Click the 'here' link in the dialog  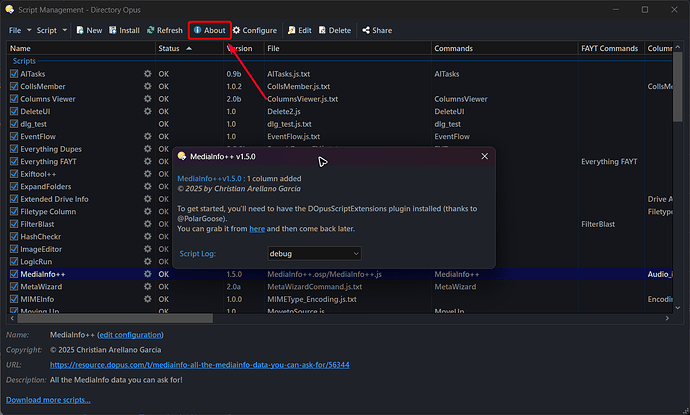coord(257,229)
